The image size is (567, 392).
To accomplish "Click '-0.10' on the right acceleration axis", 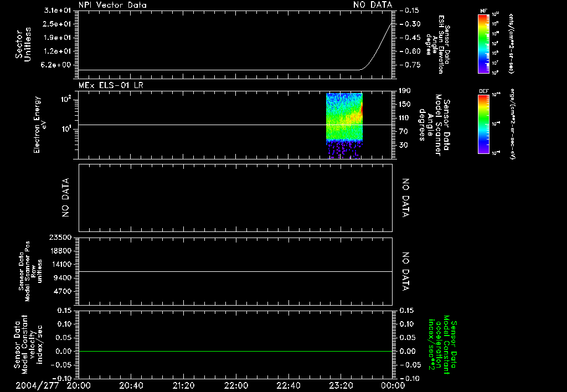I will pyautogui.click(x=410, y=379).
